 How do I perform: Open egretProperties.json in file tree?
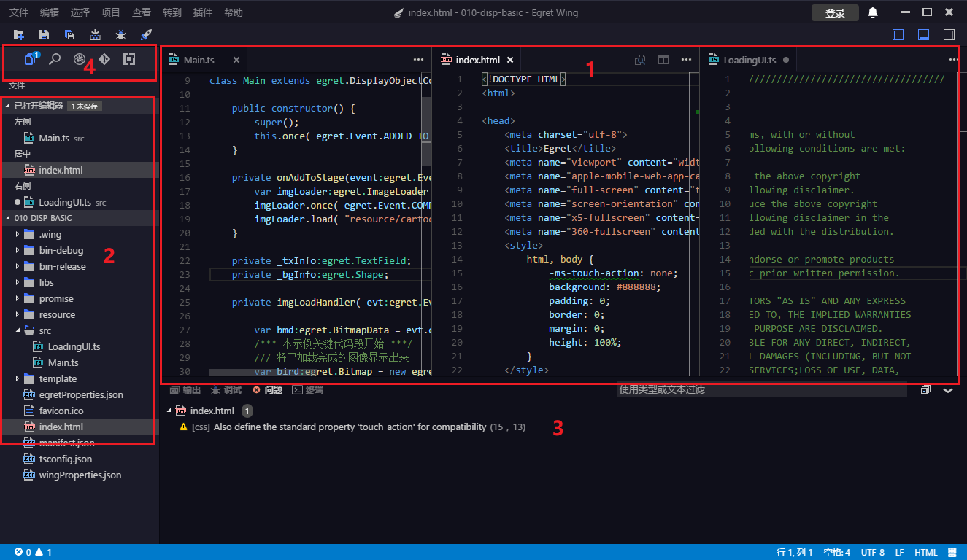click(x=80, y=394)
